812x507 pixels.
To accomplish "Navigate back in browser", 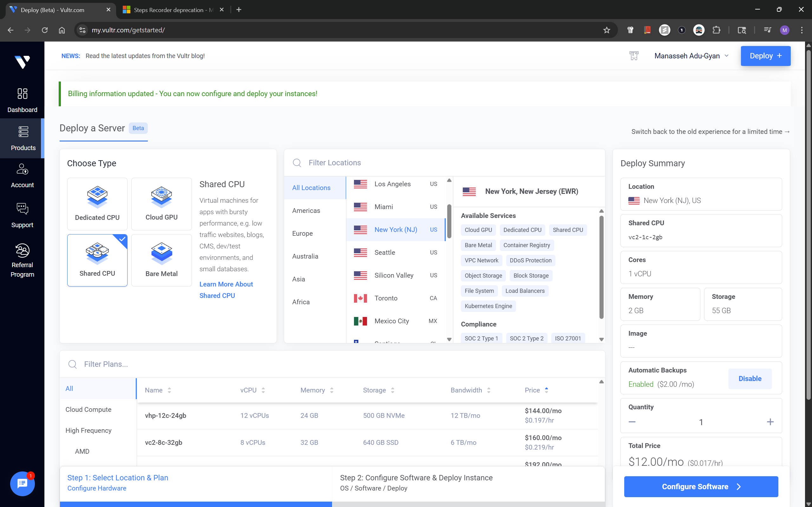I will 10,30.
